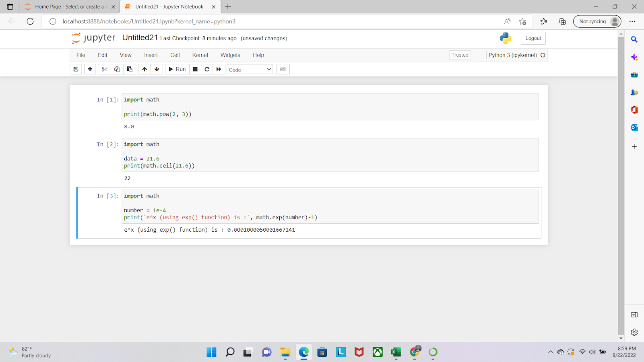Open the Favorites list icon
The height and width of the screenshot is (362, 644).
544,21
